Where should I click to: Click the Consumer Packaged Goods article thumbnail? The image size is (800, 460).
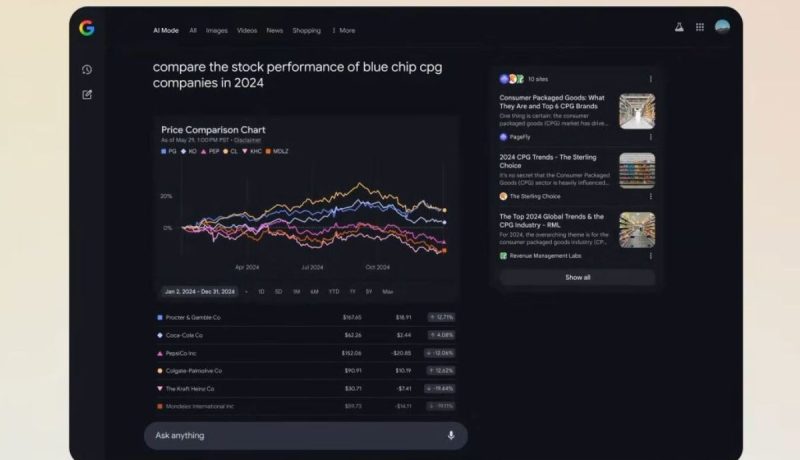coord(637,111)
